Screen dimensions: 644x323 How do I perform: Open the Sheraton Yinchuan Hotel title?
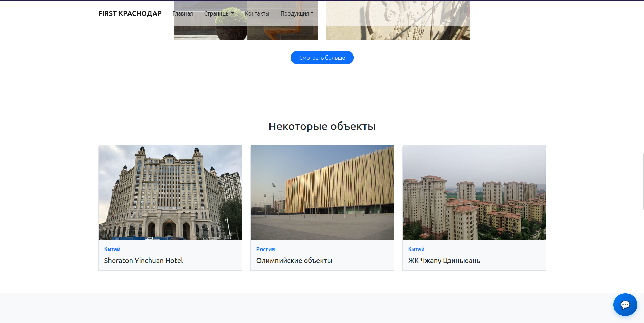144,261
